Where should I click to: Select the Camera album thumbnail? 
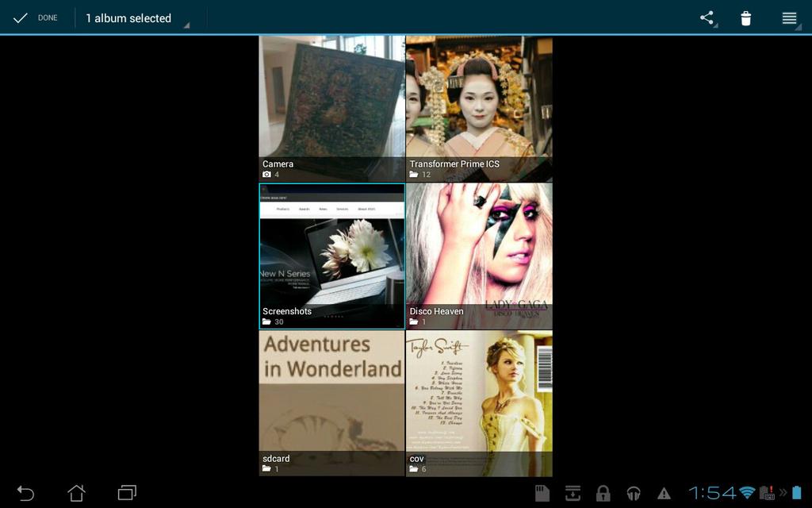pos(331,108)
